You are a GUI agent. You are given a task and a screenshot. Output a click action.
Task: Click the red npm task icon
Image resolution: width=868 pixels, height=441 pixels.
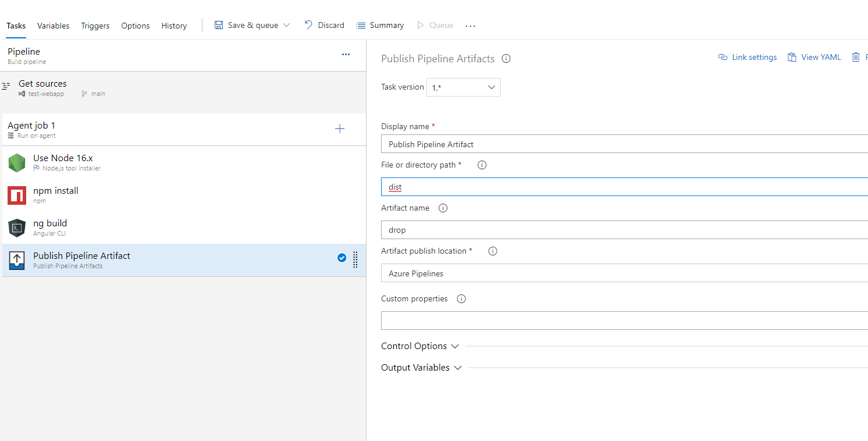point(17,195)
